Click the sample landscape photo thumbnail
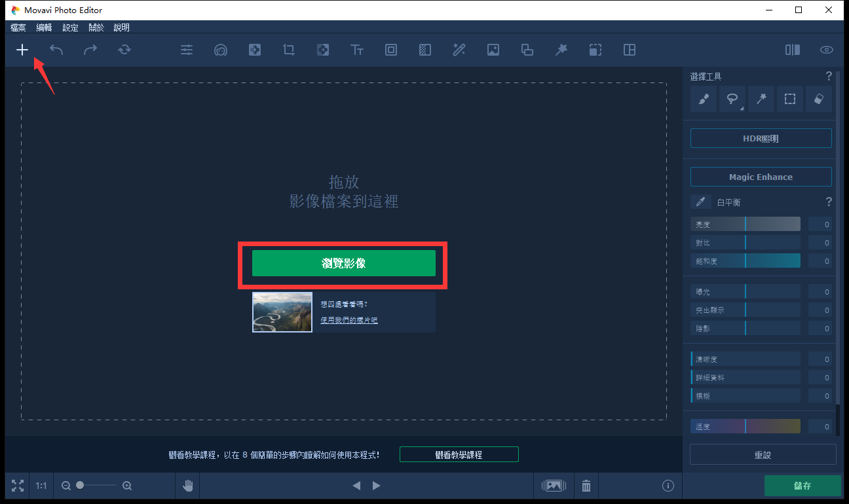This screenshot has height=504, width=849. 282,312
